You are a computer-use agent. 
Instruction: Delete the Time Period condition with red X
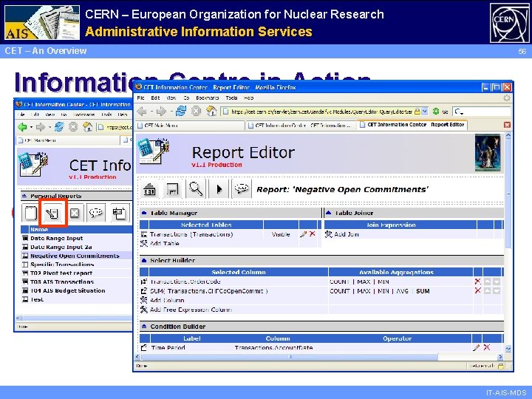click(487, 347)
